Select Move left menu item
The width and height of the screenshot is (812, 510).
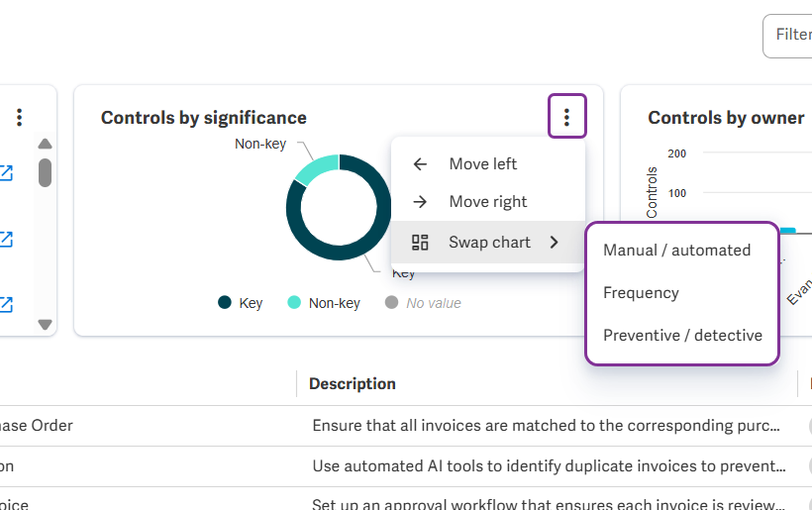(488, 164)
